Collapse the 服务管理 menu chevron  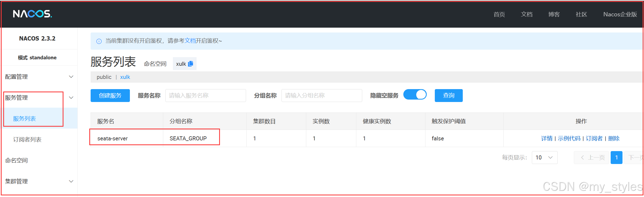(71, 98)
